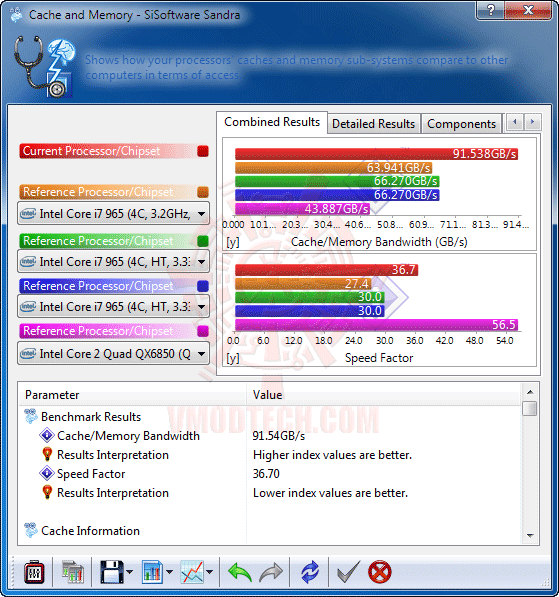Click the bar chart view icon
The image size is (559, 597).
pyautogui.click(x=152, y=572)
